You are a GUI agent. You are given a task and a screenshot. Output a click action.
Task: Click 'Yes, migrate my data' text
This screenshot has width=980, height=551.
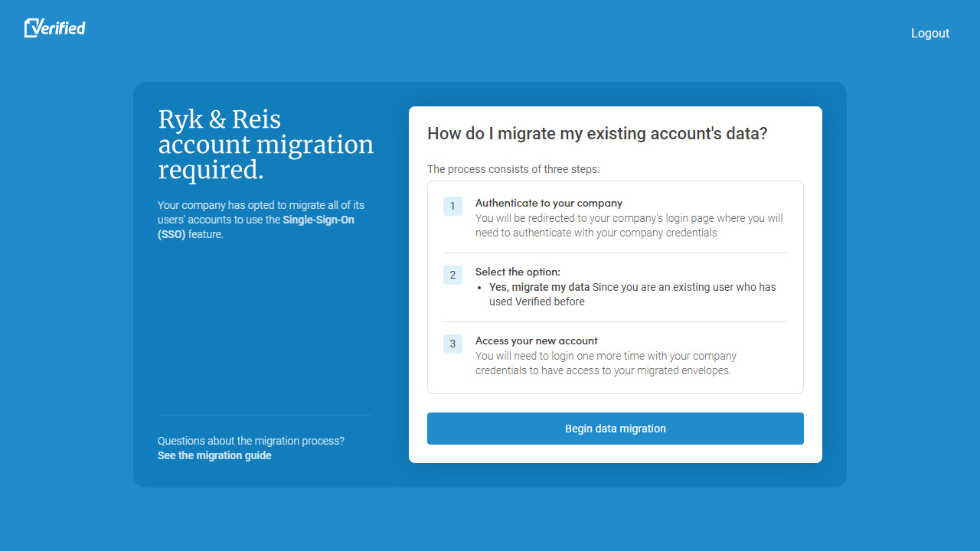(539, 287)
